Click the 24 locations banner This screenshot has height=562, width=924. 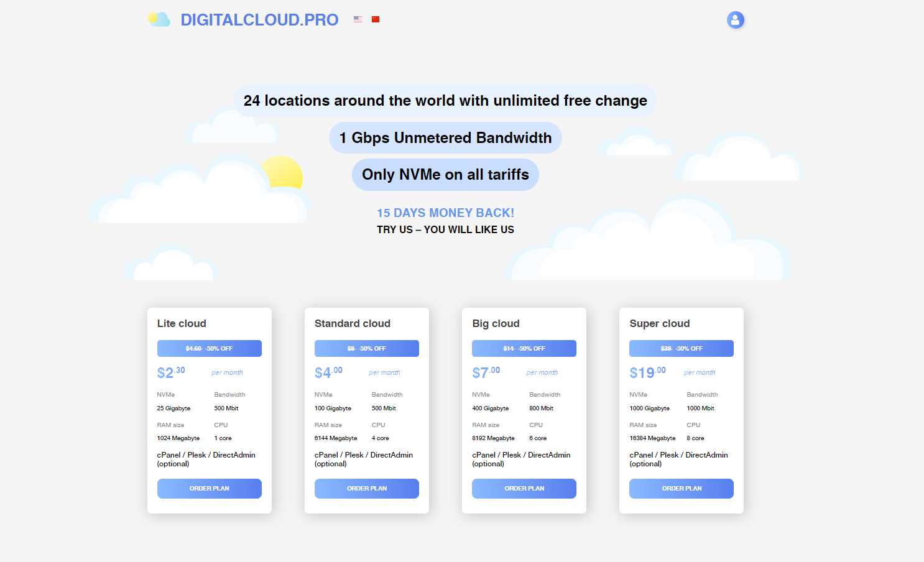pos(445,100)
